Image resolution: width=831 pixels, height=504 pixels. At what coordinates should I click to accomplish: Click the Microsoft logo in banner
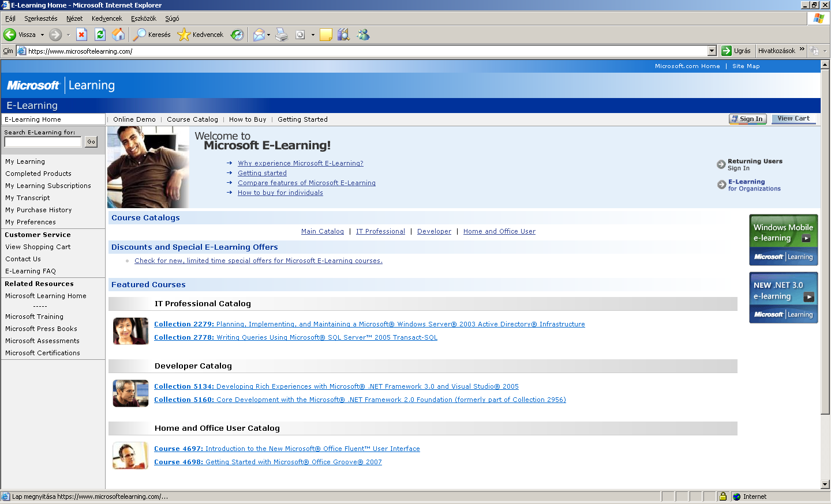(33, 85)
